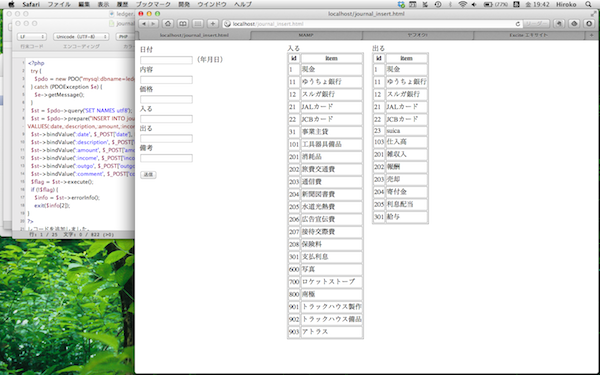This screenshot has height=375, width=600.
Task: Open the Top Sites grid button
Action: click(197, 24)
